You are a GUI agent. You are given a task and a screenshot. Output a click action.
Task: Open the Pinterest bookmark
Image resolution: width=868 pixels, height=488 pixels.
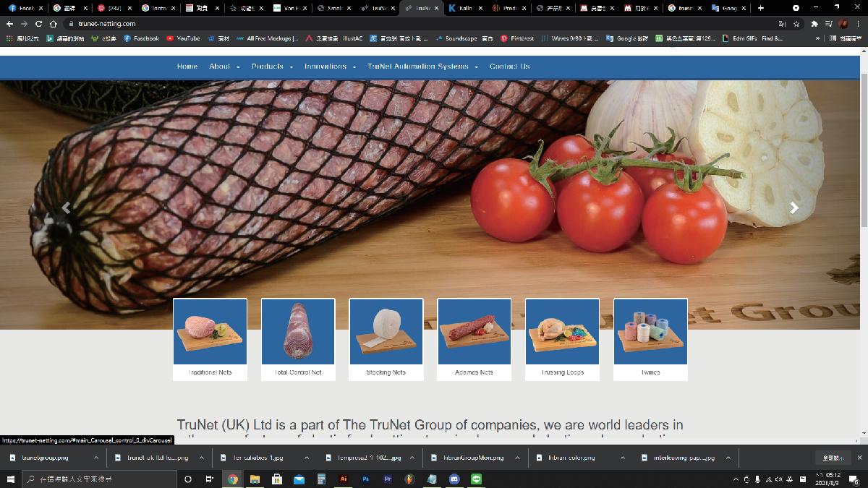pos(517,38)
